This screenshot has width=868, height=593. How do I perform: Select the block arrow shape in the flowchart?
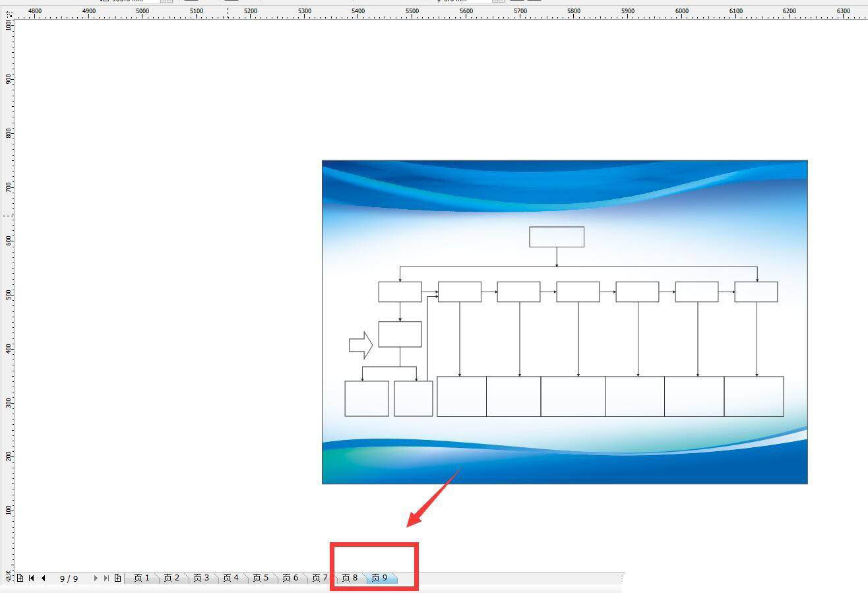tap(360, 345)
